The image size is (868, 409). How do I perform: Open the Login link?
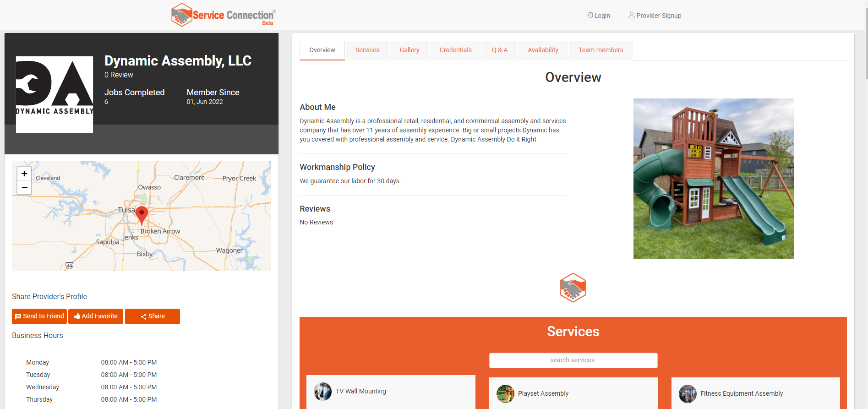click(x=598, y=16)
